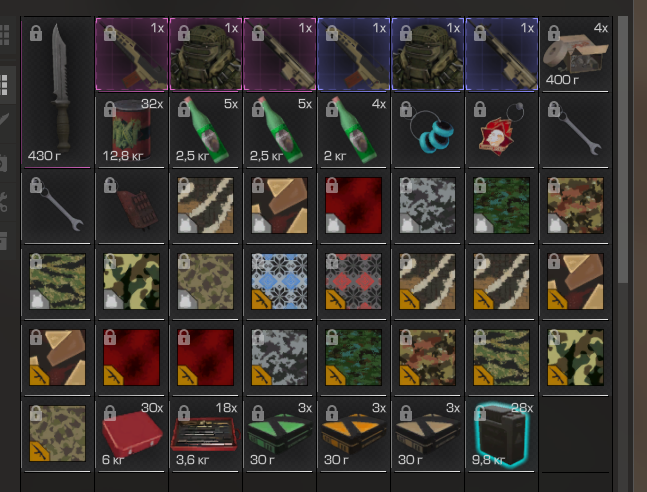Select the green bottle stack weighing 2 кг
647x492 pixels.
point(353,130)
